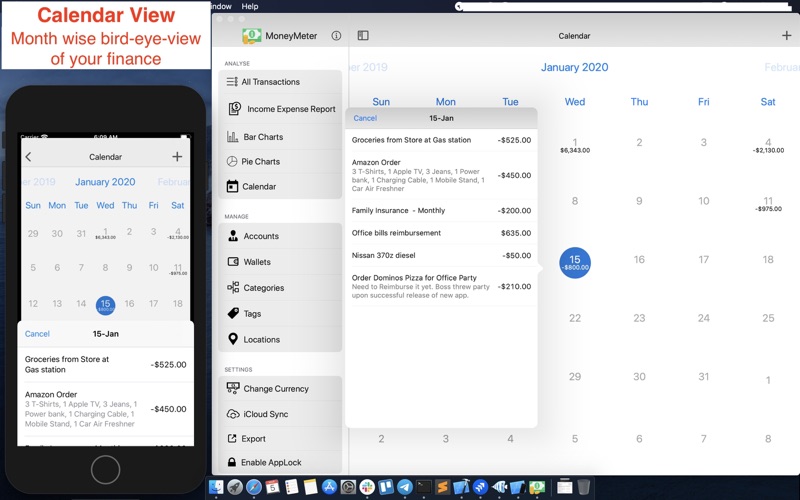Screen dimensions: 800x500
Task: Tap January 12 on the phone calendar
Action: tap(33, 304)
